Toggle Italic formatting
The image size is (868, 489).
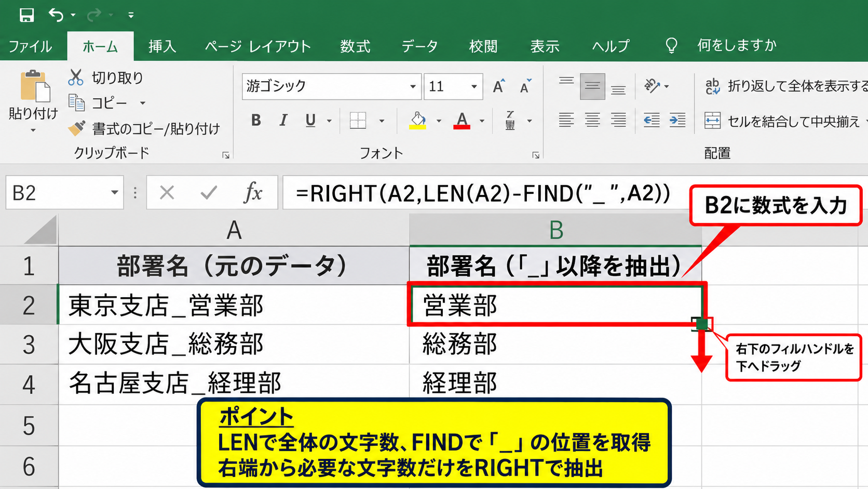[283, 121]
